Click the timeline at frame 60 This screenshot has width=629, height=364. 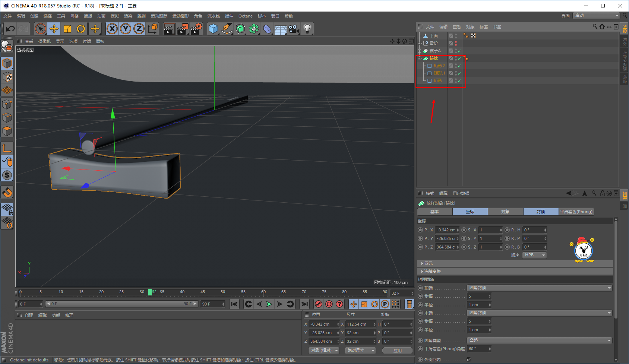tap(263, 292)
